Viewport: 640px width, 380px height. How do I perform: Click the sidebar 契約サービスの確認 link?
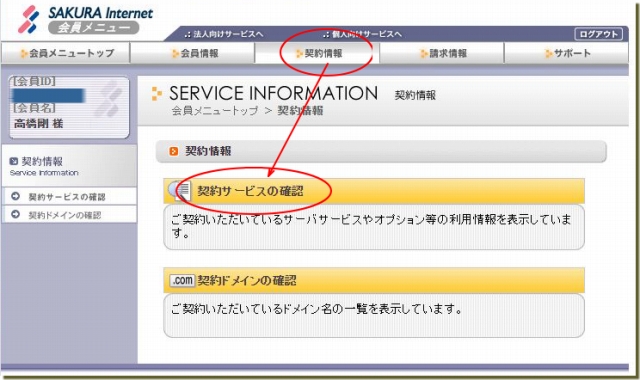67,197
